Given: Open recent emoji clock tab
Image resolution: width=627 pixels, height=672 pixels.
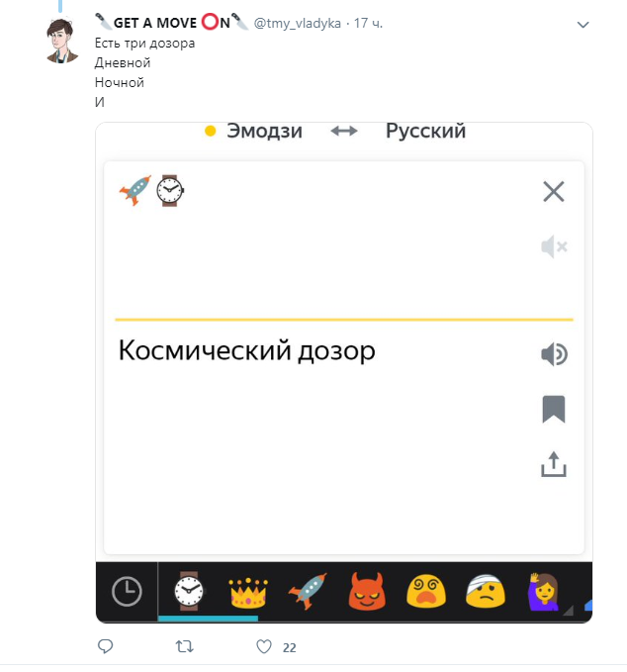Looking at the screenshot, I should [x=127, y=592].
